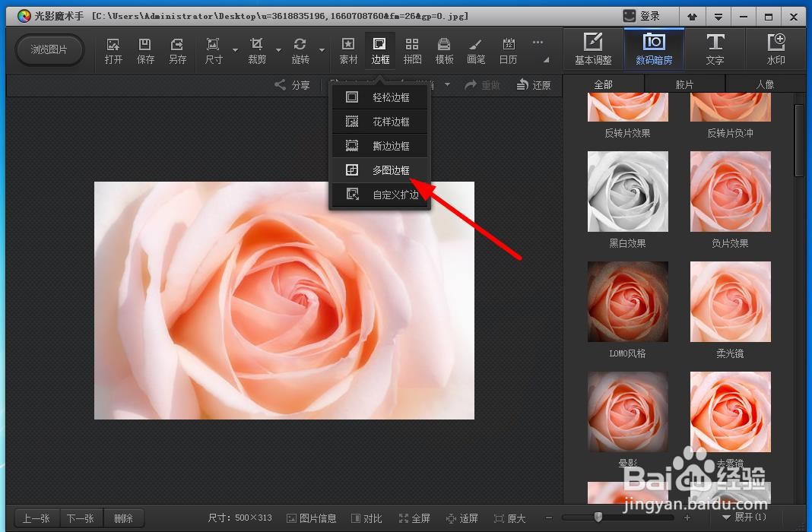This screenshot has width=812, height=532.
Task: Expand the 展开(1) panel
Action: [x=744, y=517]
